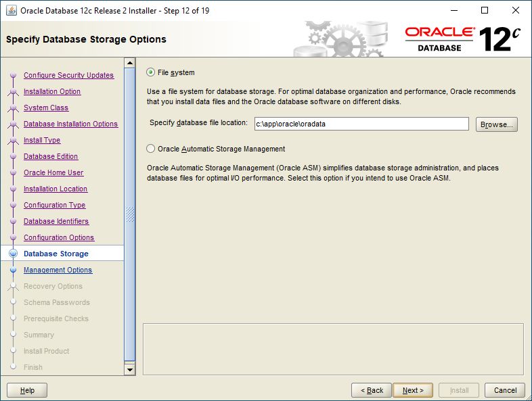Click the Database Installation Options branch icon
This screenshot has height=401, width=532.
(x=14, y=124)
